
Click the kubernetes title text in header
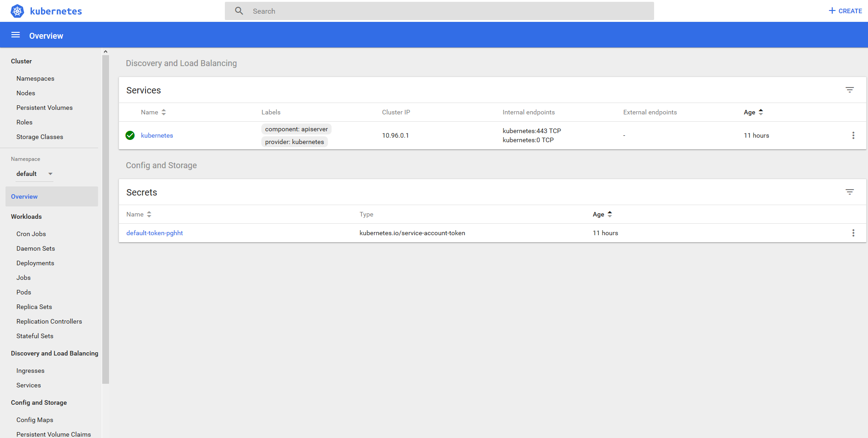click(x=56, y=11)
